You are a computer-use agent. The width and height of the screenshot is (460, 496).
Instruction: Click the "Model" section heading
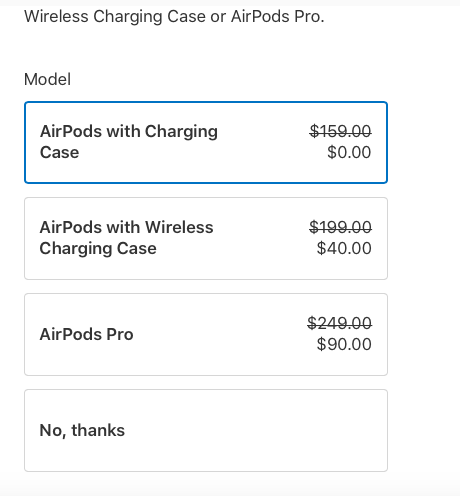tap(47, 79)
